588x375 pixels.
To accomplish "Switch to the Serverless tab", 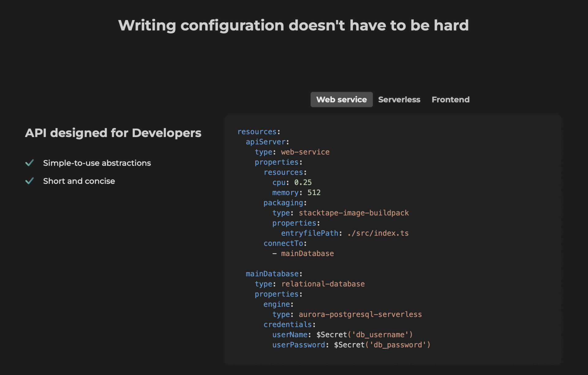I will tap(399, 100).
